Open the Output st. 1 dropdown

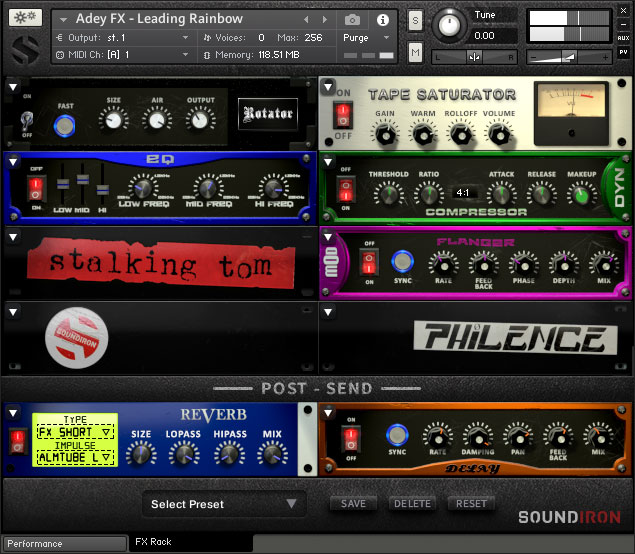point(123,38)
